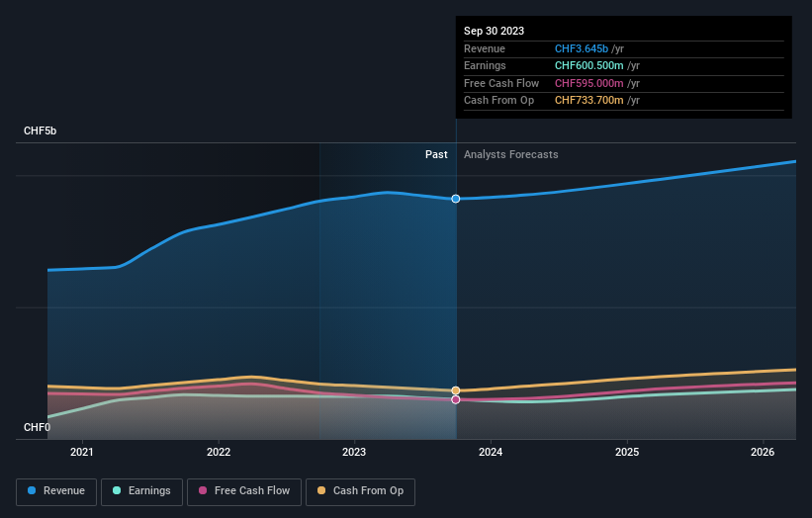Click the 2022 x-axis label
812x518 pixels.
(x=219, y=453)
